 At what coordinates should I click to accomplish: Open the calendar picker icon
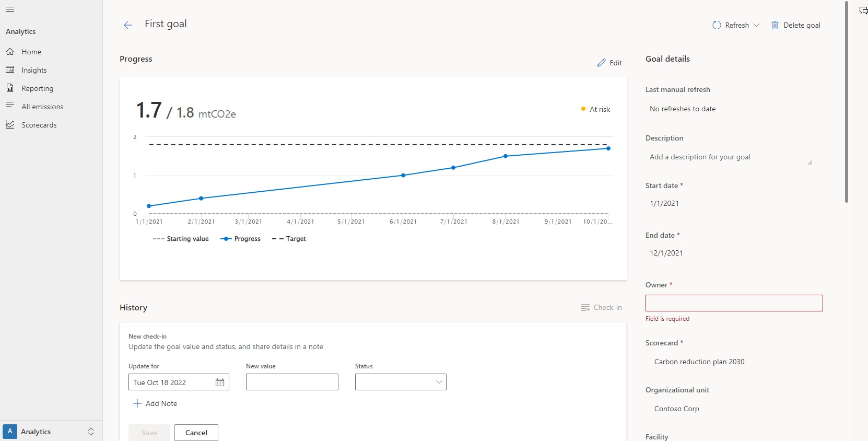pyautogui.click(x=220, y=382)
